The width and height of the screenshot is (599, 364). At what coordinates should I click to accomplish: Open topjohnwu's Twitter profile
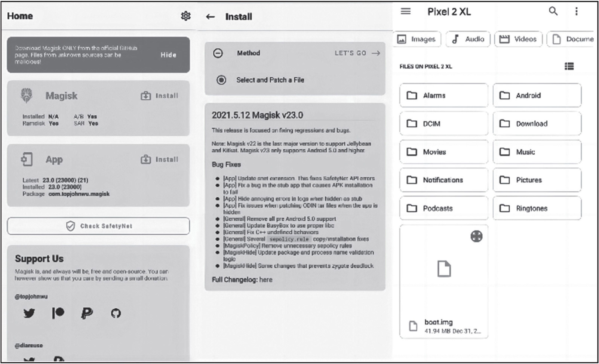click(29, 313)
